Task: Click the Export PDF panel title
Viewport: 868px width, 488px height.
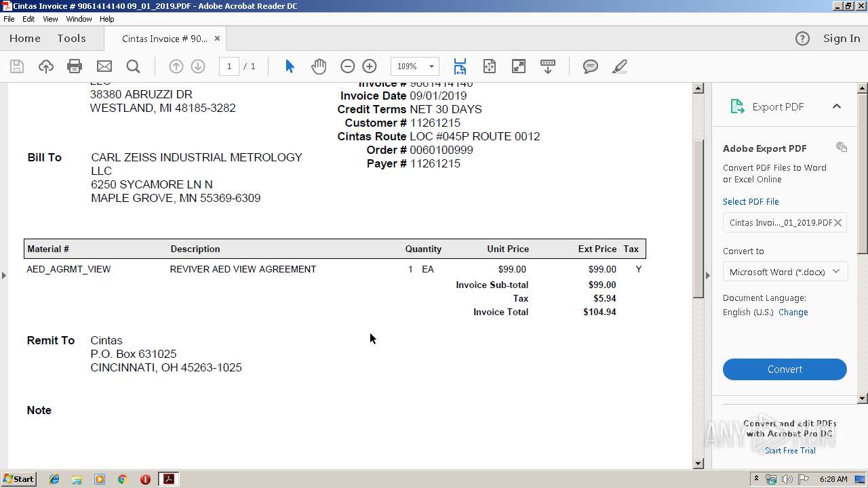Action: [x=778, y=107]
